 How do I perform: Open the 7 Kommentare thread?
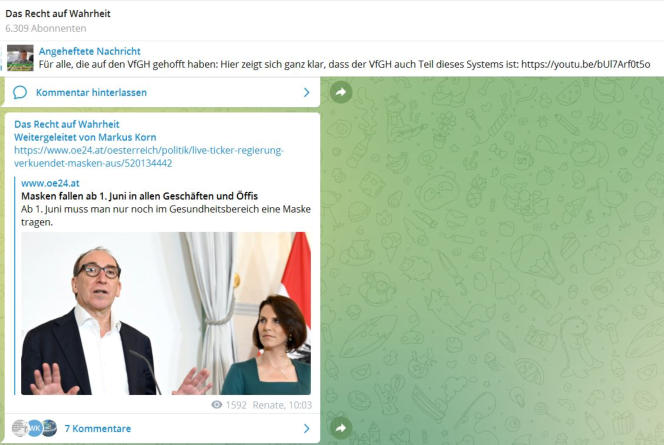[98, 428]
